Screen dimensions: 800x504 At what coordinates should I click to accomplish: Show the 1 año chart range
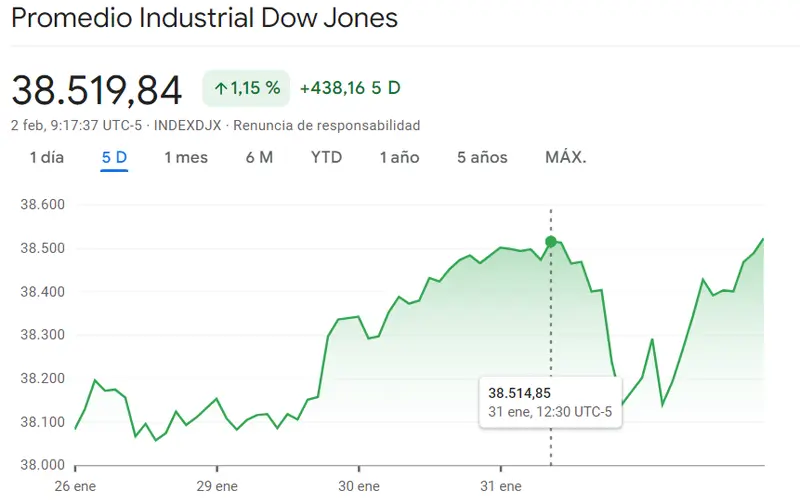click(399, 157)
